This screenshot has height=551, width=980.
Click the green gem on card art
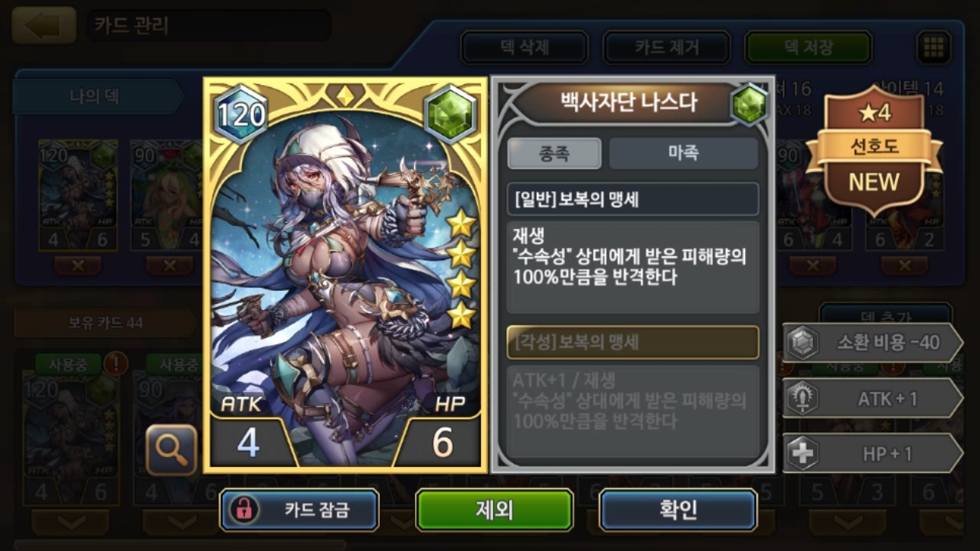[x=450, y=114]
